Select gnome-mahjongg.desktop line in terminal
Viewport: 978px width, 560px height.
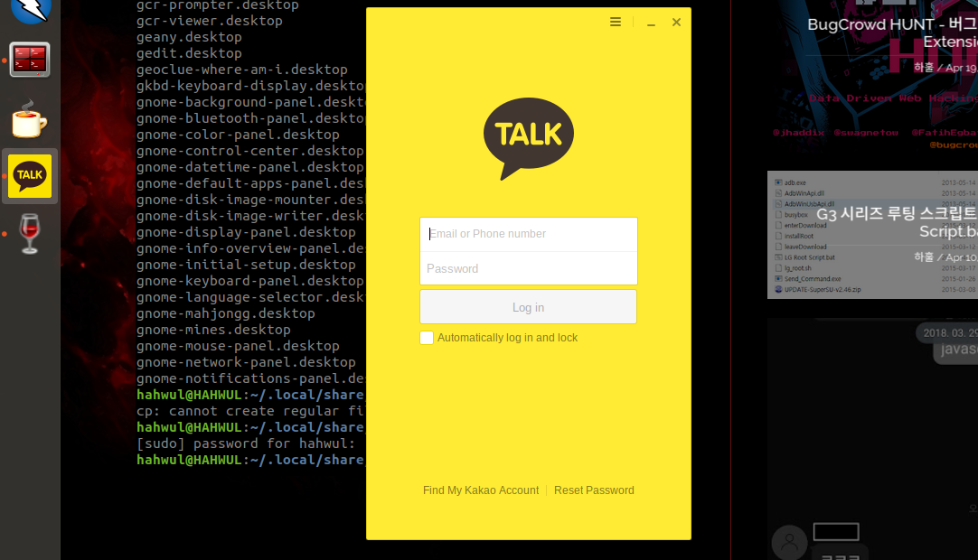tap(226, 313)
